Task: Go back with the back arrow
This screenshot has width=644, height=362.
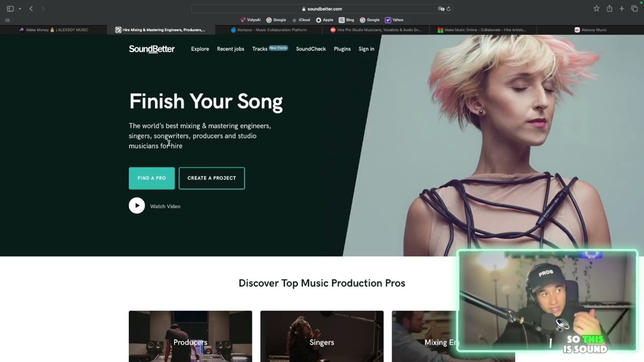Action: (x=31, y=9)
